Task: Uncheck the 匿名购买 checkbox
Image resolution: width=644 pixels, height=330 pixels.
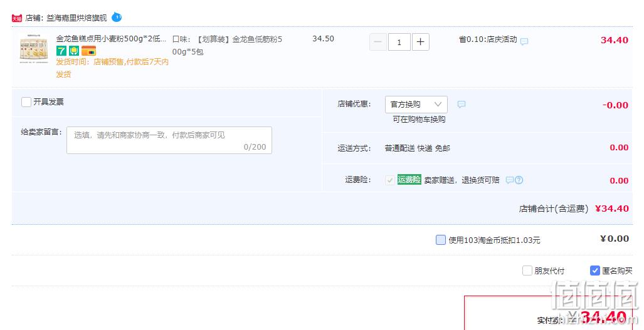Action: tap(594, 271)
